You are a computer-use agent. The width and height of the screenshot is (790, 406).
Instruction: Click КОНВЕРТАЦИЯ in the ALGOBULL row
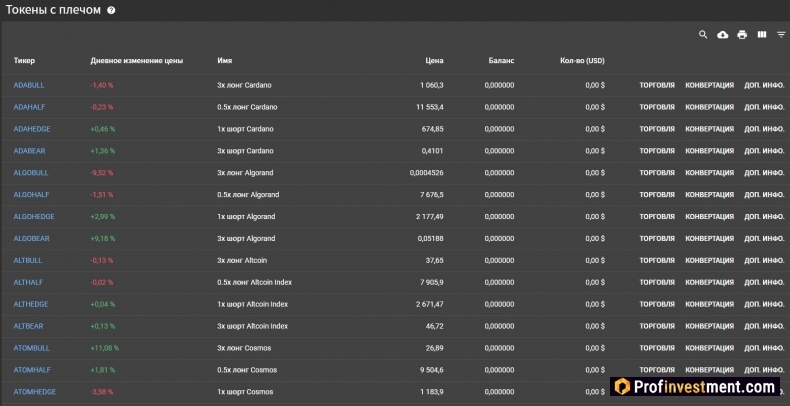click(709, 173)
